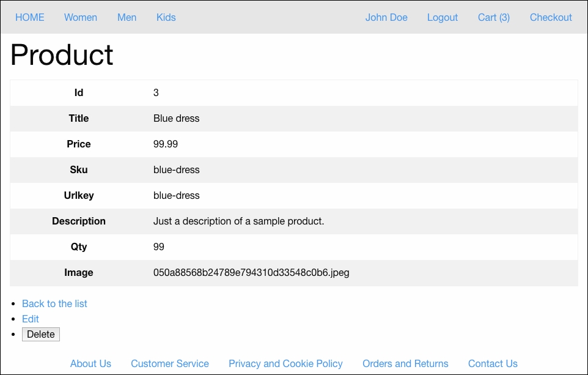Screen dimensions: 588x375
Task: Open the John Doe account link
Action: 386,17
